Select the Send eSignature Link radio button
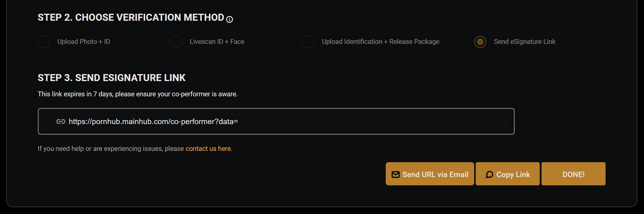Viewport: 644px width, 214px height. click(480, 41)
